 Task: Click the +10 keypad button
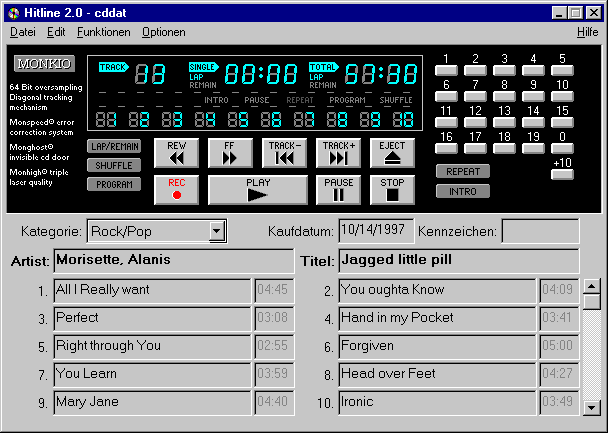[x=562, y=174]
